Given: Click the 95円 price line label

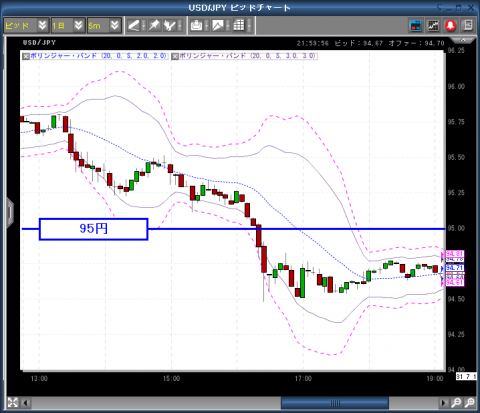Looking at the screenshot, I should point(93,229).
